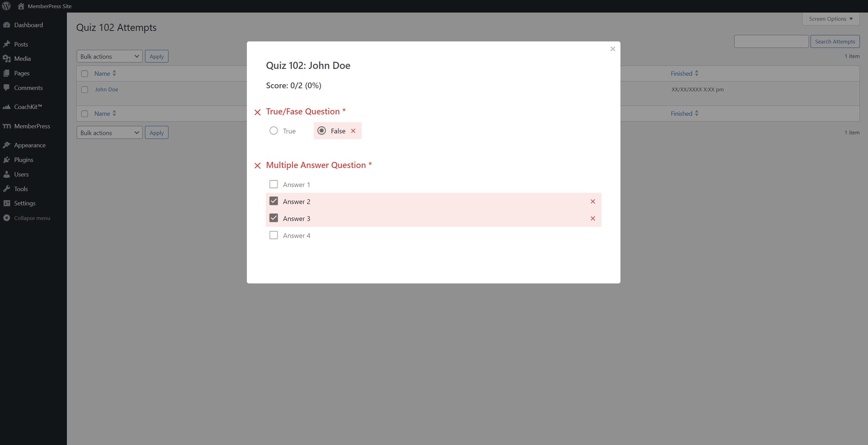Open the Bulk actions dropdown

pos(109,56)
